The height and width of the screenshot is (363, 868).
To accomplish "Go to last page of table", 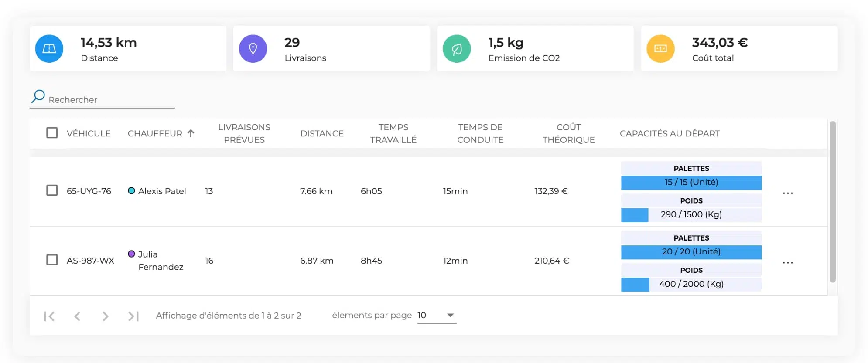I will (x=133, y=316).
